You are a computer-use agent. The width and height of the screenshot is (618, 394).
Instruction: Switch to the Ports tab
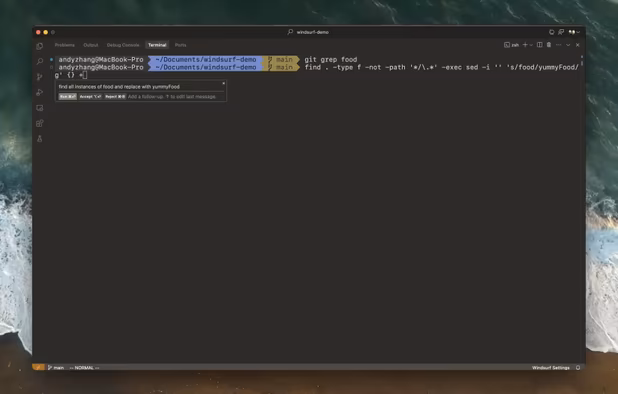(x=181, y=45)
